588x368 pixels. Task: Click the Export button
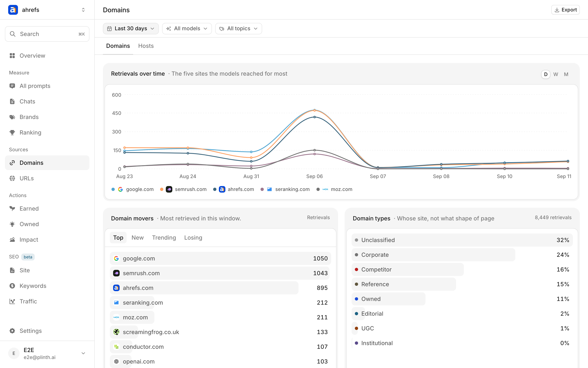(x=565, y=10)
